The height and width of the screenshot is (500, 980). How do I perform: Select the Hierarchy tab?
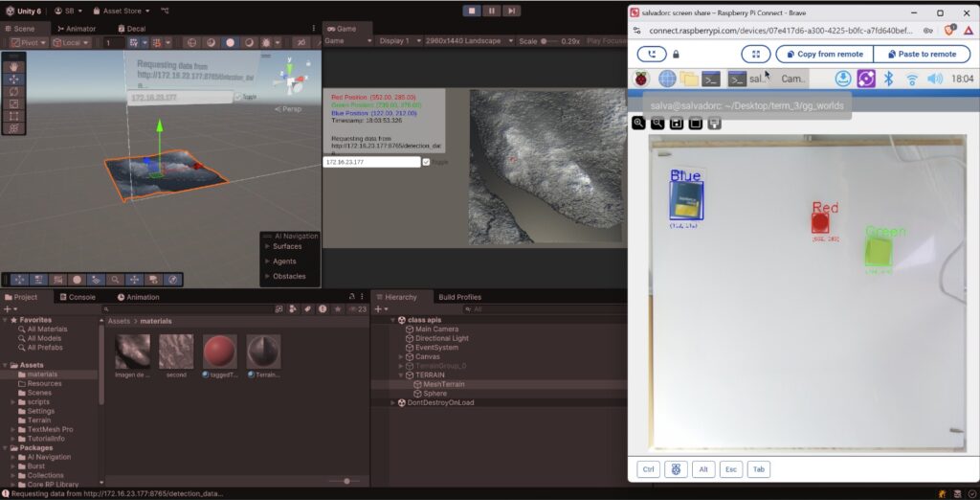[401, 297]
